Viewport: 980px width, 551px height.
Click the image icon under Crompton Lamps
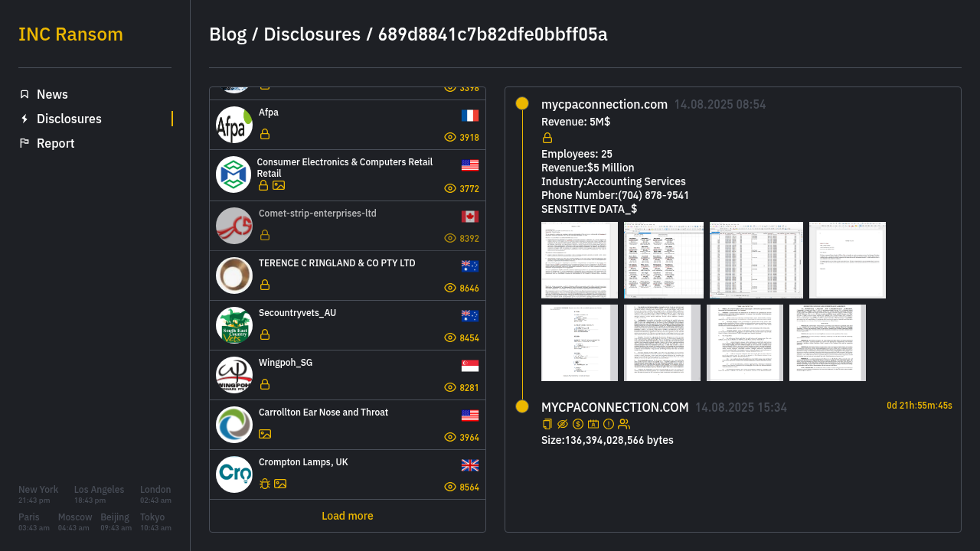pyautogui.click(x=280, y=484)
